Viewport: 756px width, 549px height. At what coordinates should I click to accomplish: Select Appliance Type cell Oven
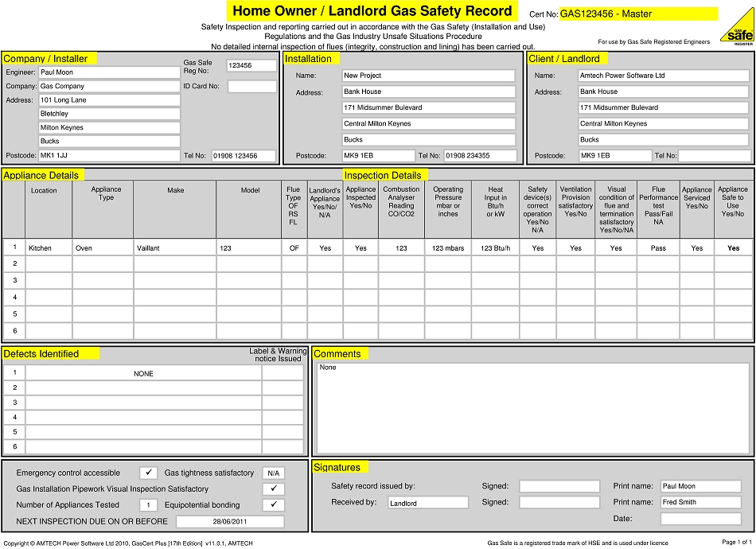[x=103, y=247]
